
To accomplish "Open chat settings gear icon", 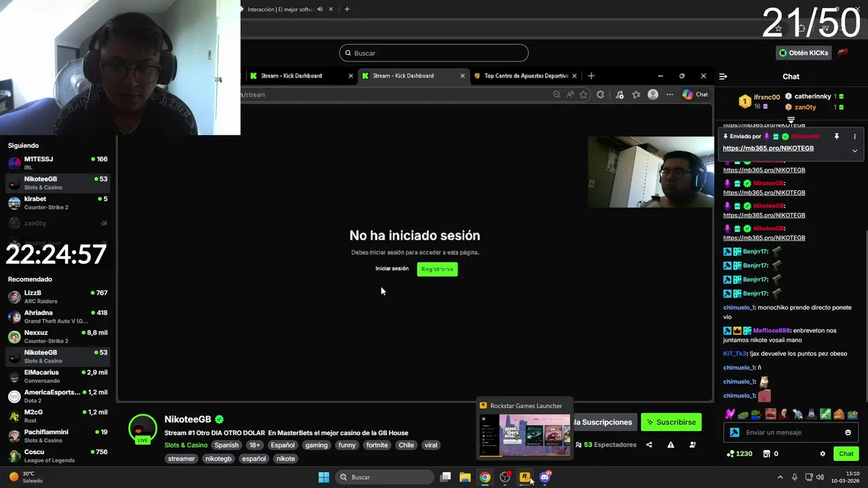I will (x=823, y=453).
